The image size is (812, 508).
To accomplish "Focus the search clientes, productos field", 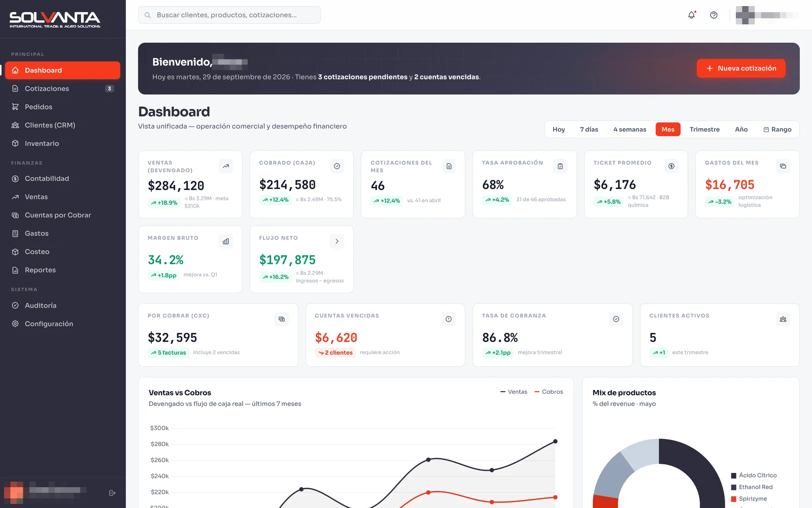I will [x=229, y=15].
